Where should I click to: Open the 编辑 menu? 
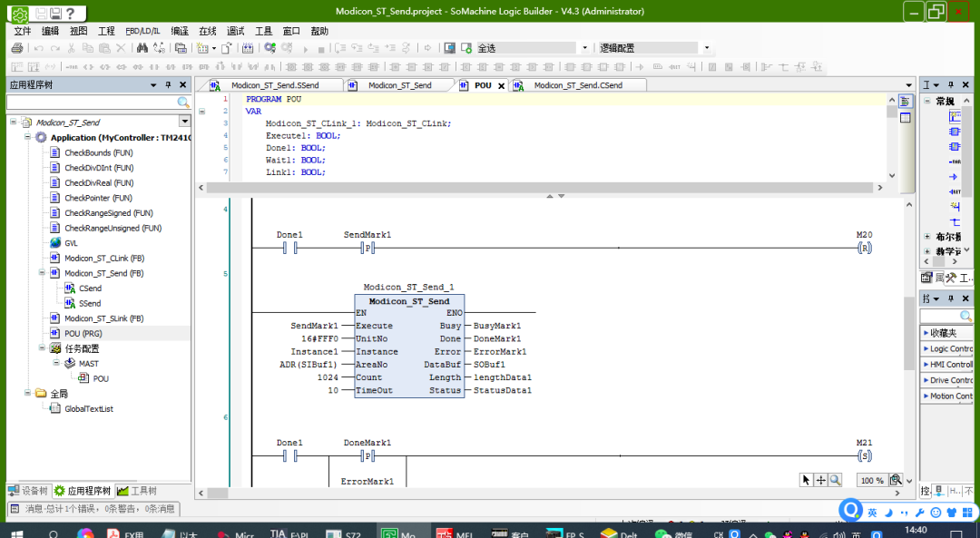pyautogui.click(x=50, y=31)
